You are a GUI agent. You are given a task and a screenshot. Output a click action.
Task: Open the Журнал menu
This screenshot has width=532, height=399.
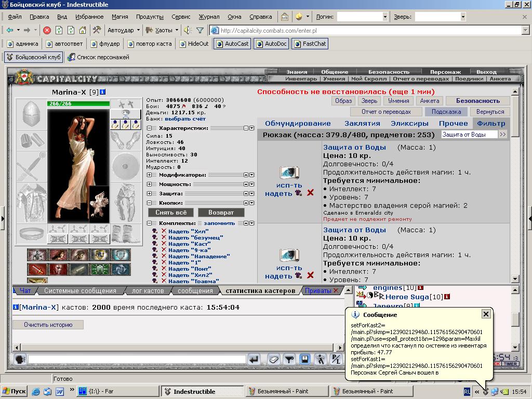209,17
